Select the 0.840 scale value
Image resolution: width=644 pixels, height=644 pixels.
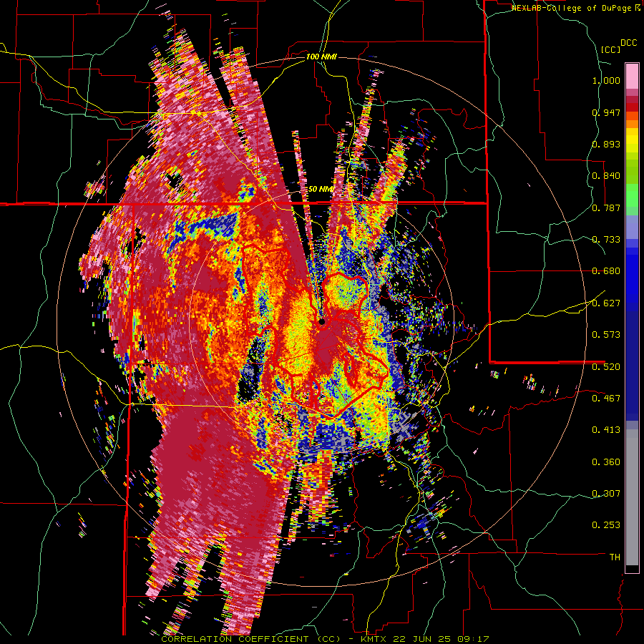(606, 176)
